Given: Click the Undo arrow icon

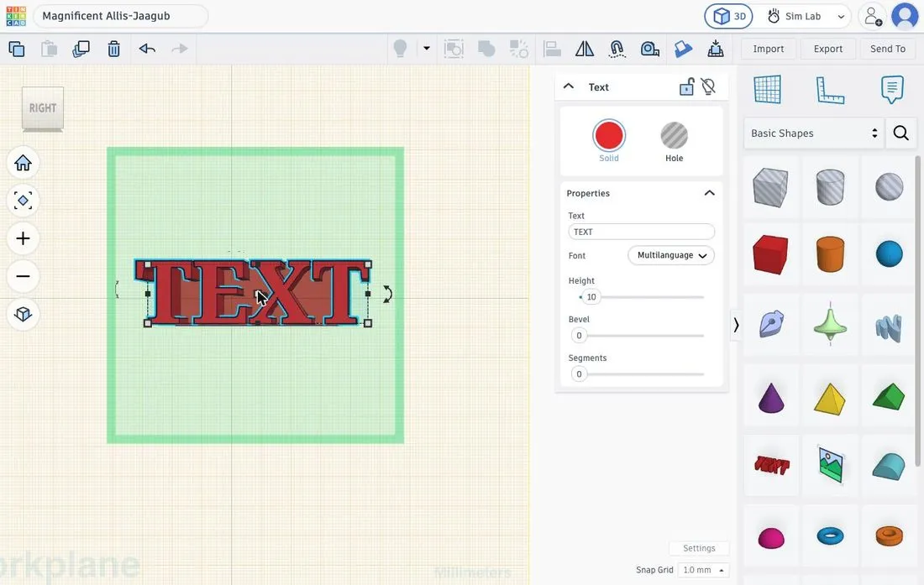Looking at the screenshot, I should tap(147, 49).
